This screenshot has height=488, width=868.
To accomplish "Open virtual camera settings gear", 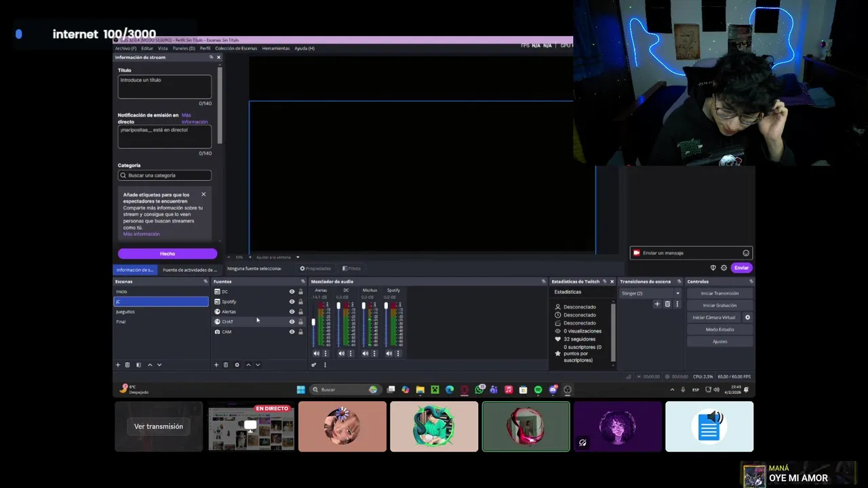I will (x=748, y=317).
